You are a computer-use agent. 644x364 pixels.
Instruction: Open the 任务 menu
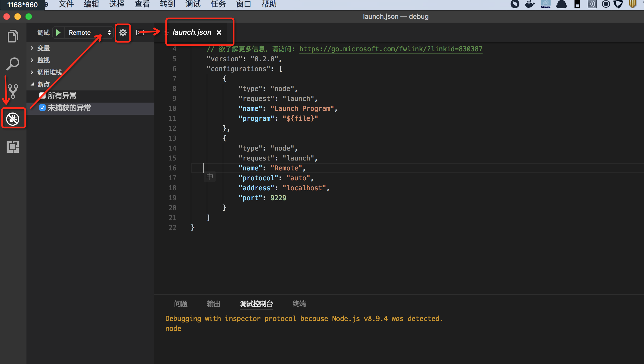218,4
